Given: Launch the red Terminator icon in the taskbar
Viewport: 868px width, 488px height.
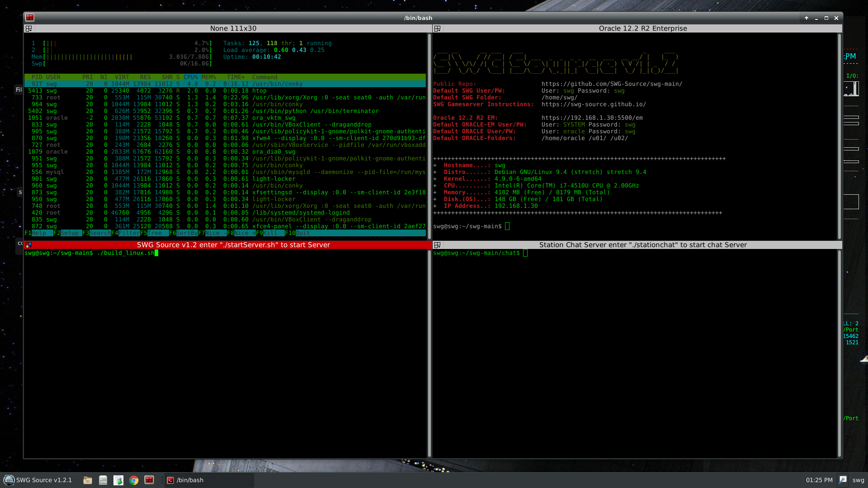Looking at the screenshot, I should [149, 480].
